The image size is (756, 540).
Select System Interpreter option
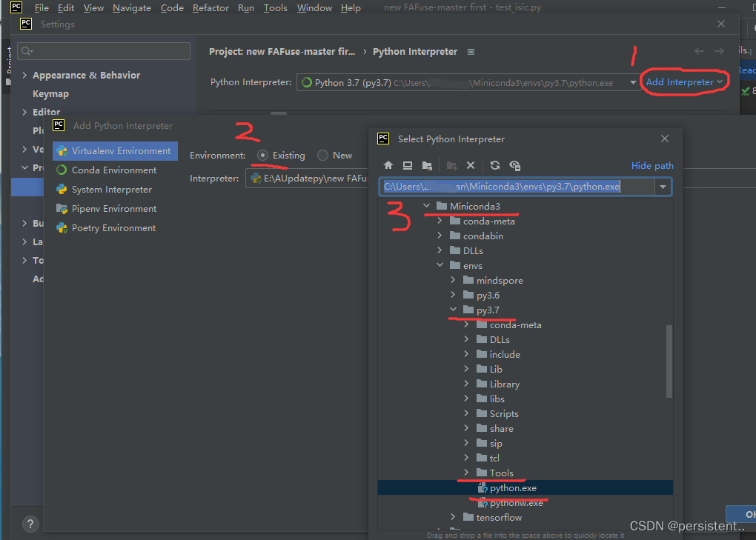click(115, 190)
